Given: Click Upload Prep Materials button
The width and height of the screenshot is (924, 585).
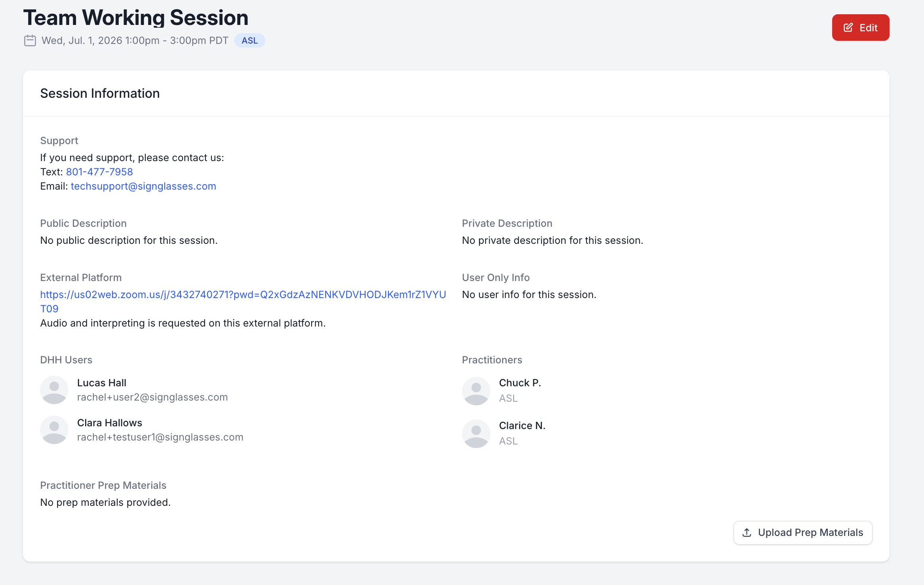Looking at the screenshot, I should click(x=803, y=533).
